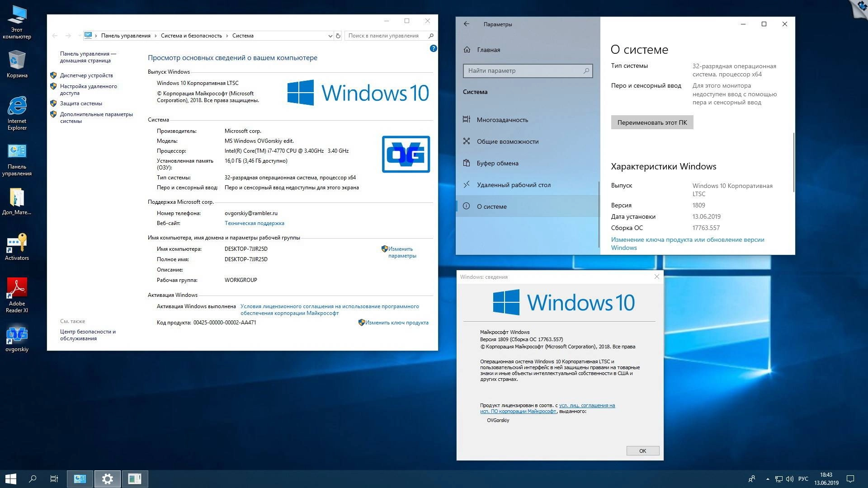This screenshot has width=868, height=488.
Task: Open the People icon in tray
Action: pos(752,479)
